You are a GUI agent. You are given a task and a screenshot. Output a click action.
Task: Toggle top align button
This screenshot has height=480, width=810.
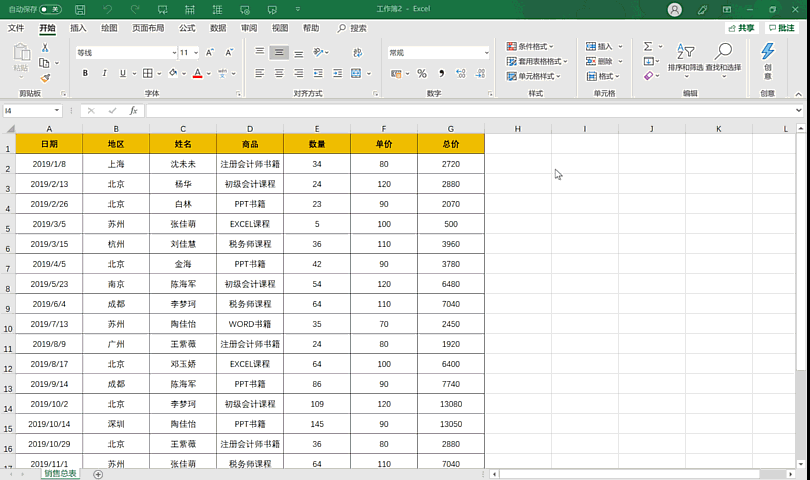coord(259,52)
